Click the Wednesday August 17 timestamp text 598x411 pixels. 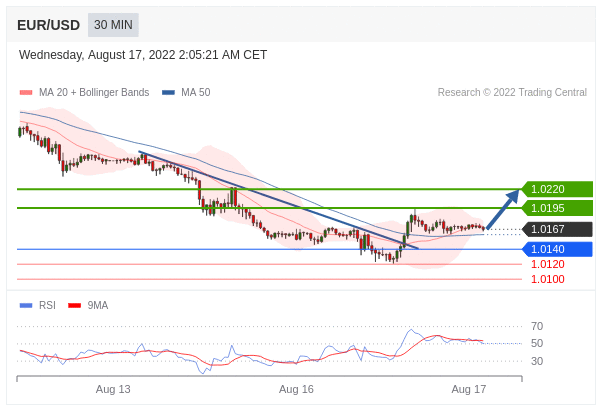pyautogui.click(x=143, y=55)
